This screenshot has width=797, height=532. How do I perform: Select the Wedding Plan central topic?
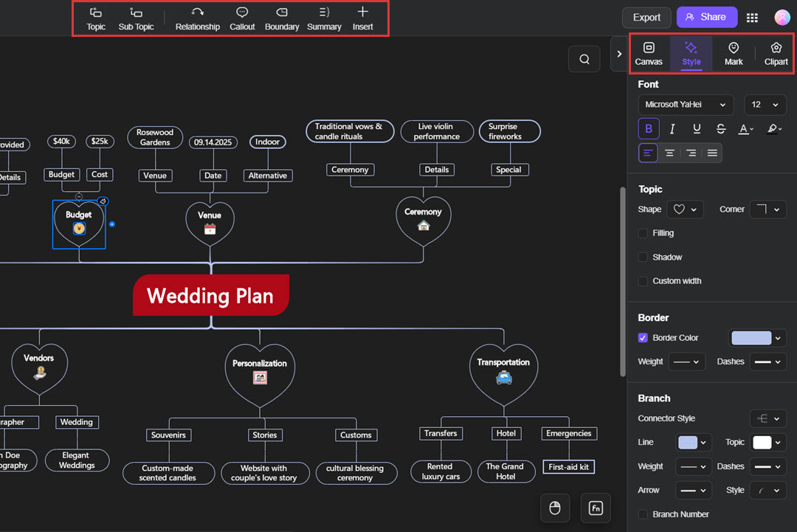tap(210, 295)
